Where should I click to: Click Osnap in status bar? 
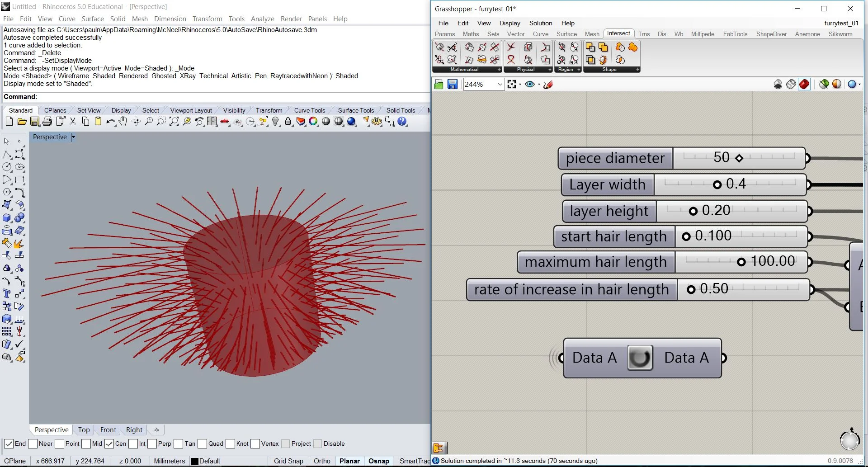point(379,461)
